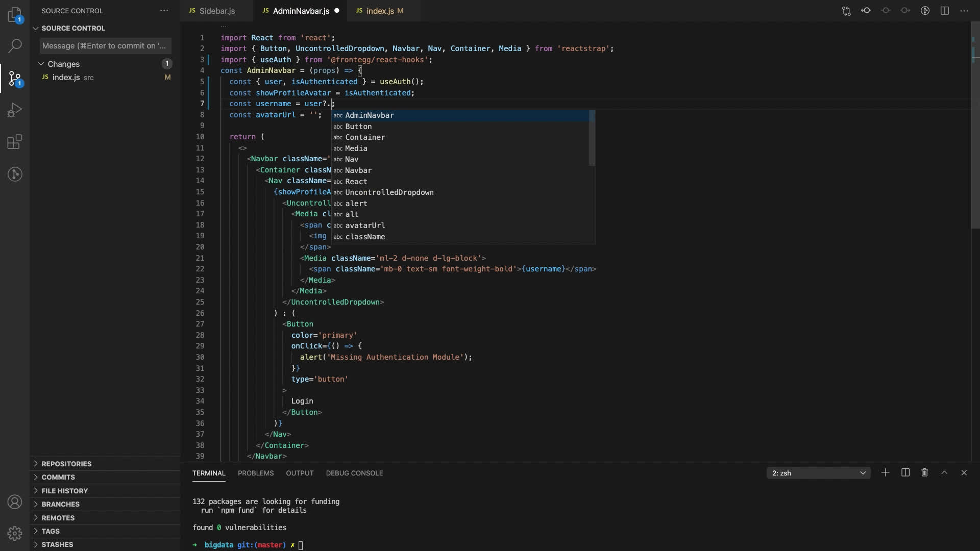Click the toggle file blame icon
Viewport: 980px width, 551px height.
866,11
